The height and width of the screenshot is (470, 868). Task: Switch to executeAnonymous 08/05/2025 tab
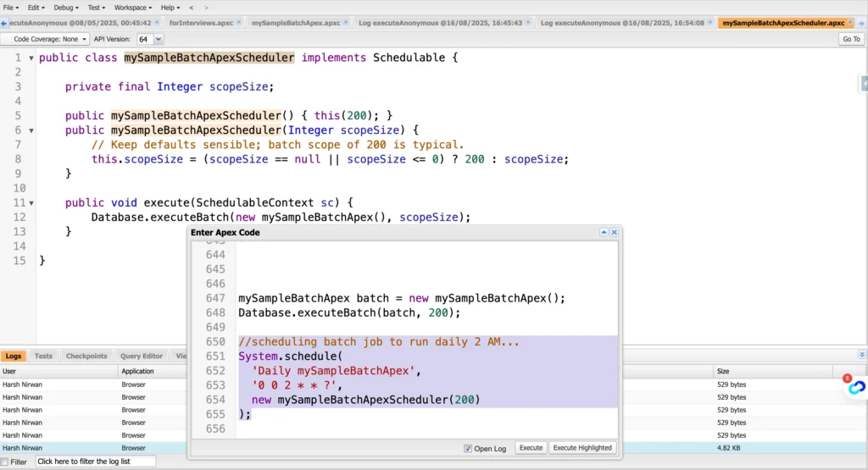coord(81,23)
